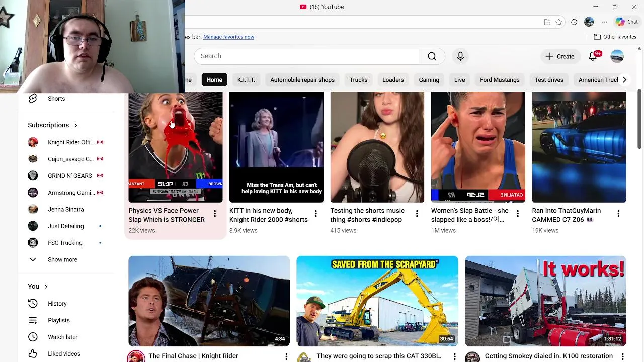Open options for Women's Slap Battle short
644x362 pixels.
(x=518, y=214)
